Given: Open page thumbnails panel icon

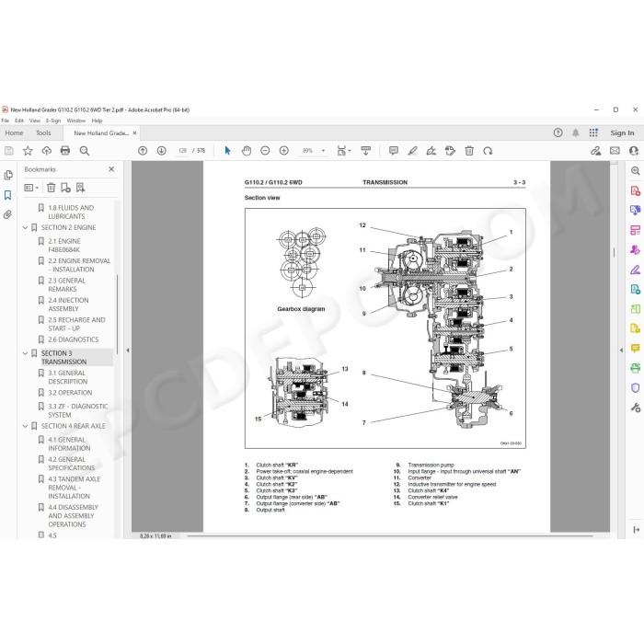Looking at the screenshot, I should click(x=7, y=176).
